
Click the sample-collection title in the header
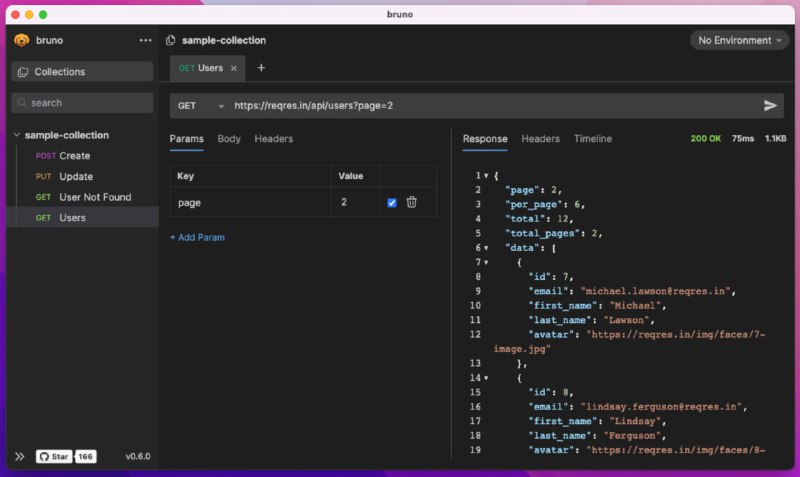[224, 40]
